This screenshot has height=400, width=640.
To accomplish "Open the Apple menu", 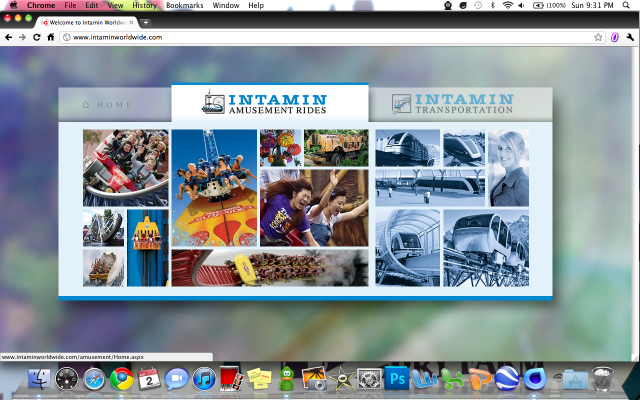I will (13, 5).
